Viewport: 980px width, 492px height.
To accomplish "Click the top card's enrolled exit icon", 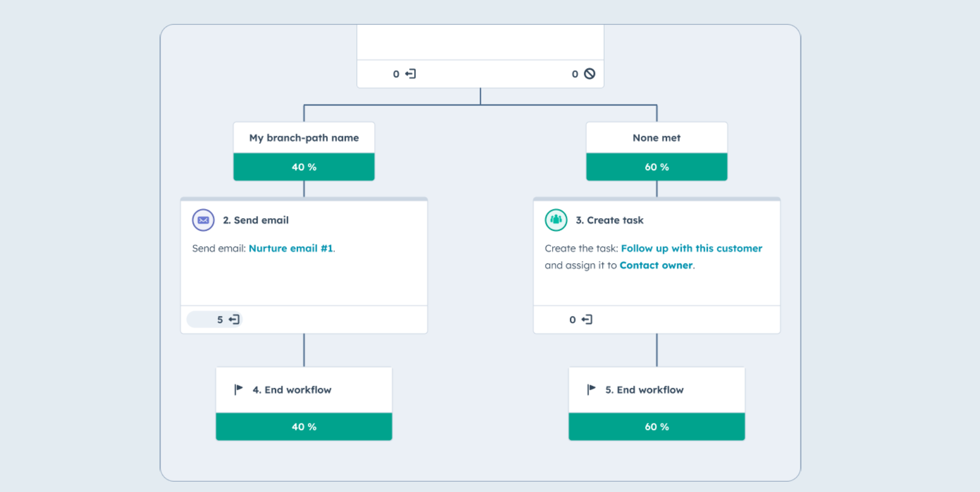I will [x=411, y=73].
